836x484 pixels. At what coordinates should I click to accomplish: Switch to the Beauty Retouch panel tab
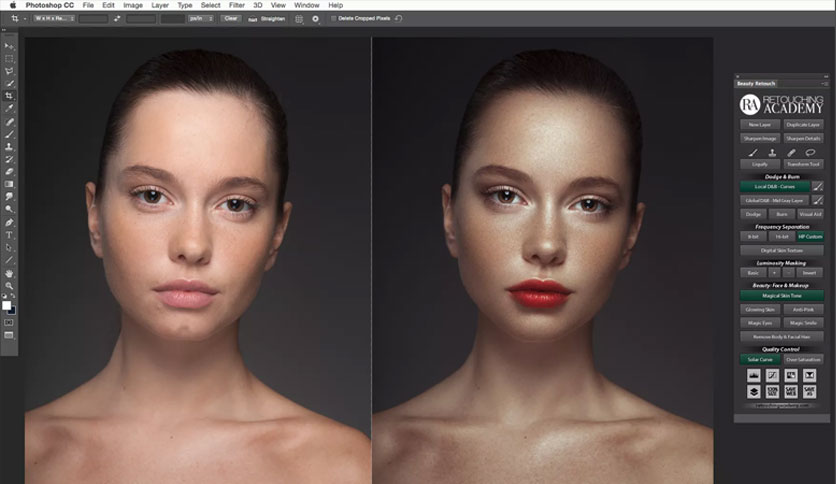756,84
